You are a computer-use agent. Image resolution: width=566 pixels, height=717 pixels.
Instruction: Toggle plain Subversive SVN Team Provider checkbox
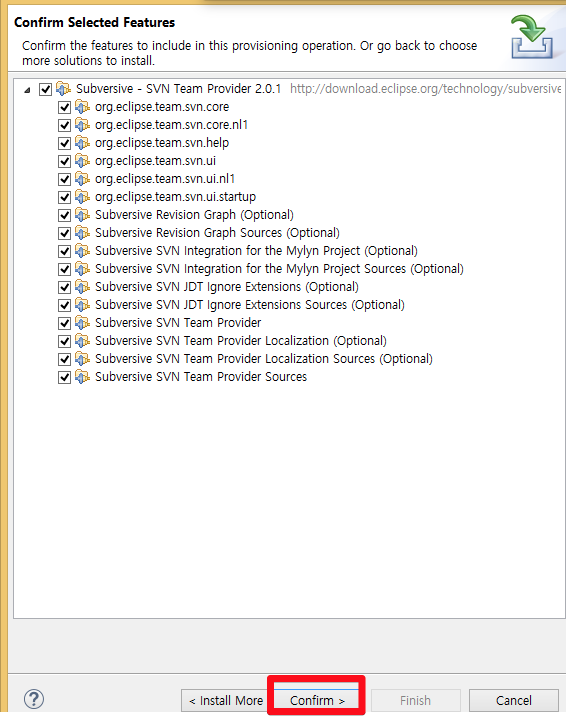pos(64,323)
